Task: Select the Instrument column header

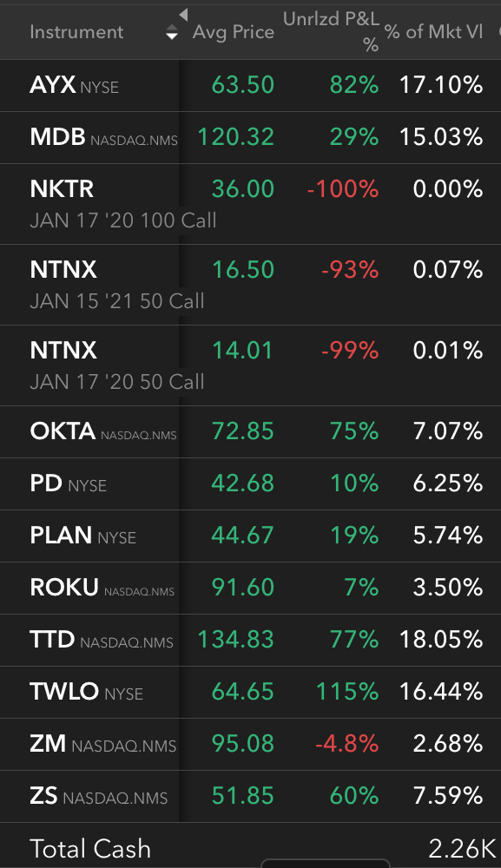Action: pos(76,32)
